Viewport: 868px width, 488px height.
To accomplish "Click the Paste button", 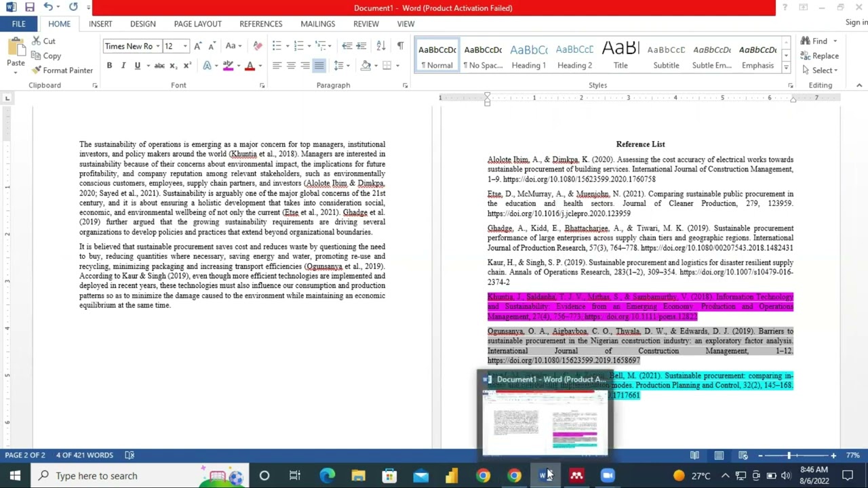I will point(16,54).
